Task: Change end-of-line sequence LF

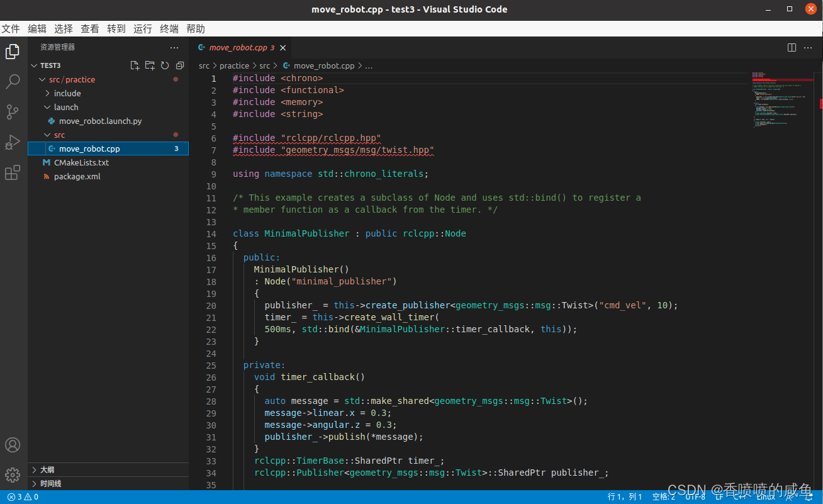Action: [x=719, y=497]
